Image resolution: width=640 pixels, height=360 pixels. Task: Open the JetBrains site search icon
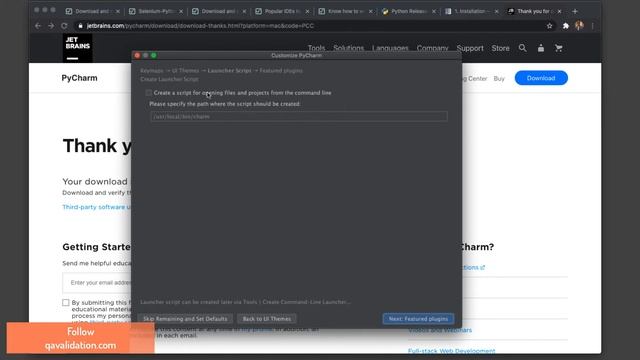tap(522, 48)
